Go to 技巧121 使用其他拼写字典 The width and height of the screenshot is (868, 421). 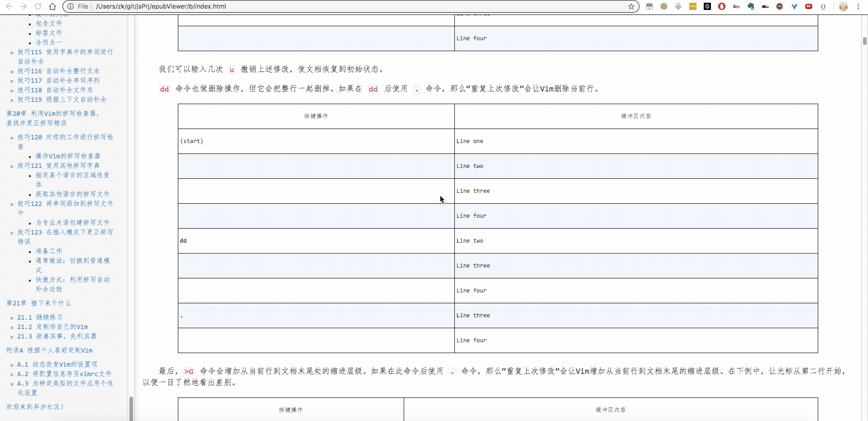(58, 166)
